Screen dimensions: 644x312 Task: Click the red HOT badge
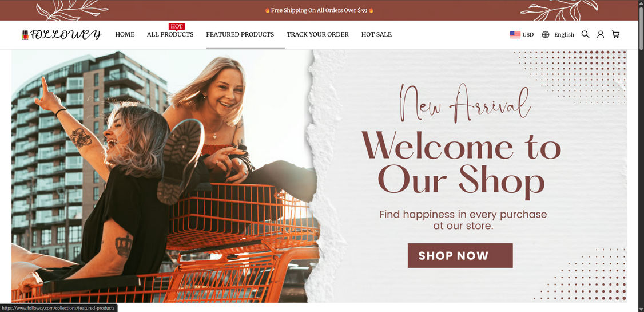(x=177, y=26)
